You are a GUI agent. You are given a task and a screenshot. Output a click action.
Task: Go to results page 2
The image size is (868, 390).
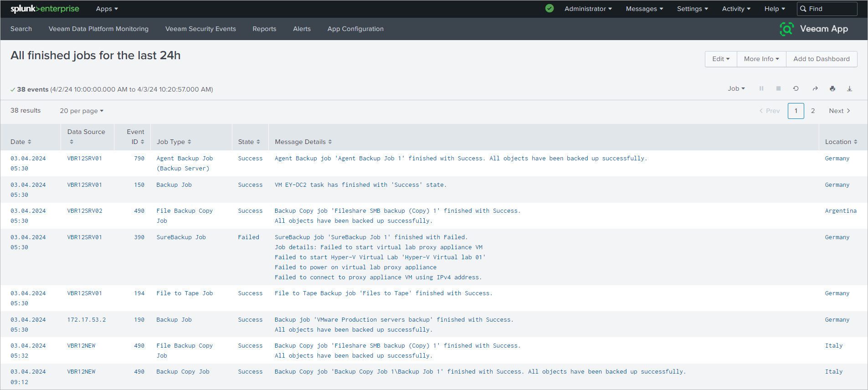pos(812,111)
